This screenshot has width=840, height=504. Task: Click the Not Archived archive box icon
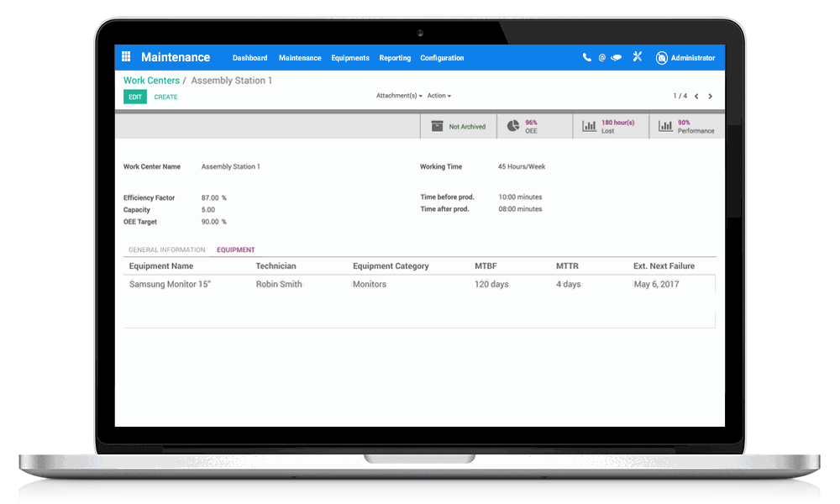[x=437, y=126]
